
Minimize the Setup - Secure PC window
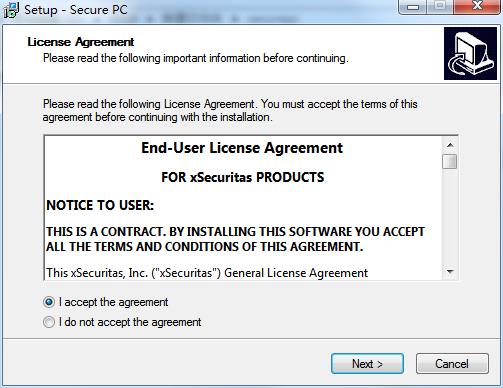tap(413, 7)
